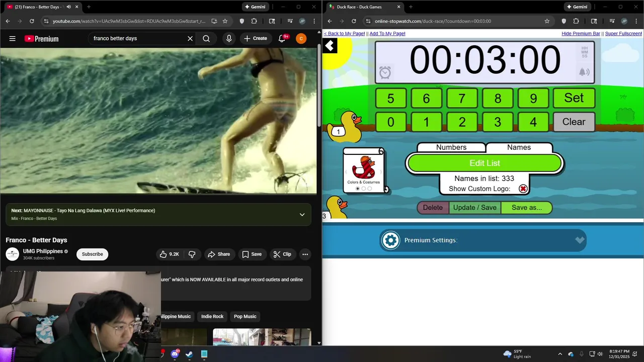
Task: Click the HH MM SS format toggle
Action: (x=584, y=52)
